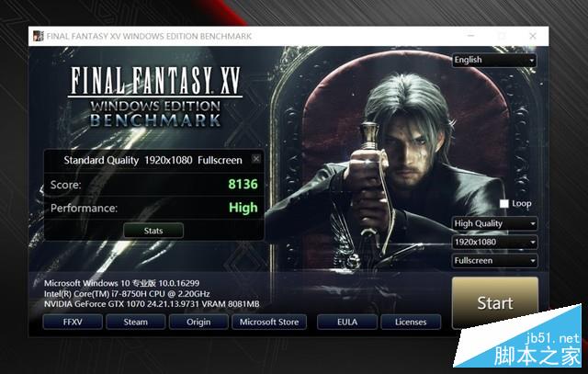Click the app icon in title bar

[38, 36]
